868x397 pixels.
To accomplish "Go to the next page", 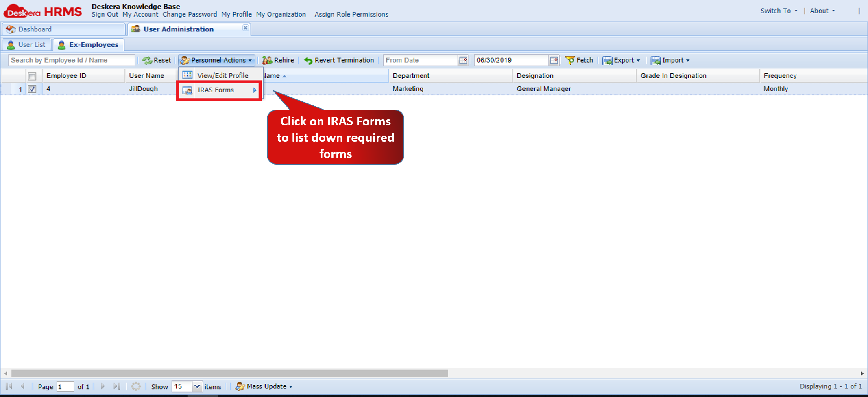I will click(103, 386).
